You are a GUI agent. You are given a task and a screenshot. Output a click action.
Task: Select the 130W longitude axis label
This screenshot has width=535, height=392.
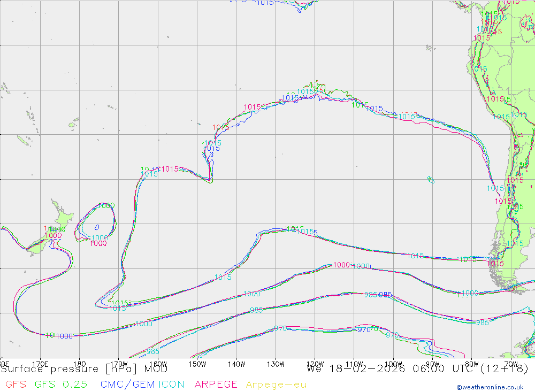[x=276, y=364]
